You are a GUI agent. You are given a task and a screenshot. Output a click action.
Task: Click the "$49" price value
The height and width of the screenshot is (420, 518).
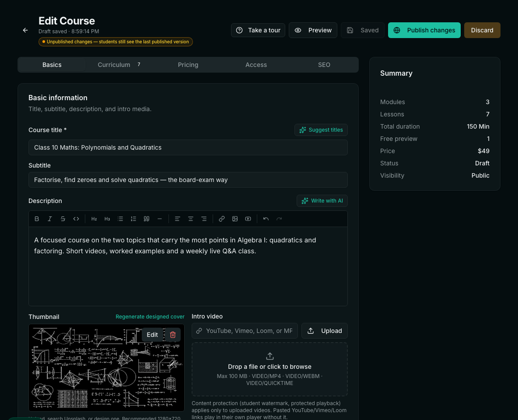pos(483,151)
